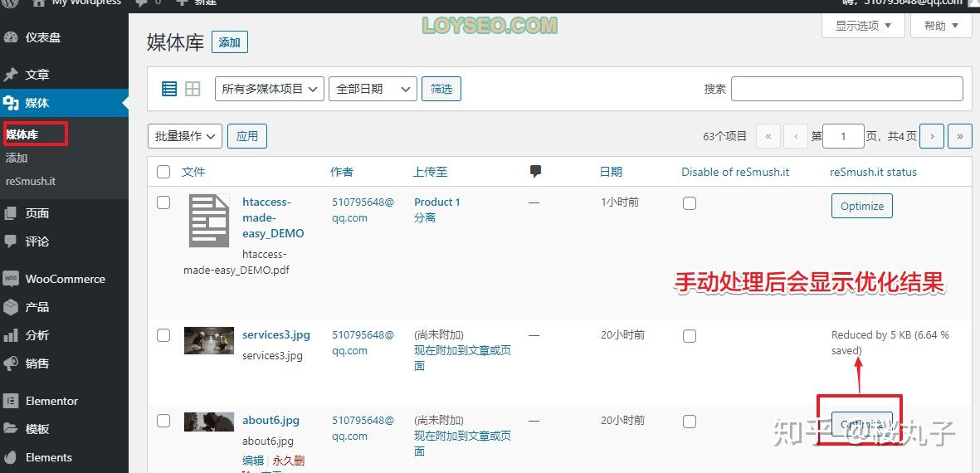Open the reSmush.it submenu item
This screenshot has width=980, height=473.
click(x=31, y=181)
